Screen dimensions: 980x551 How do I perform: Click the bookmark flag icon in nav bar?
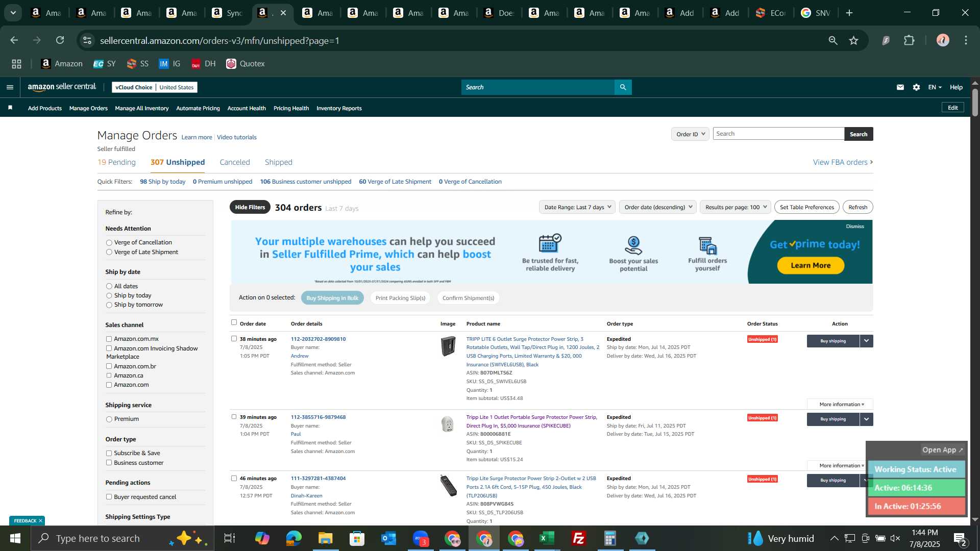(x=10, y=108)
